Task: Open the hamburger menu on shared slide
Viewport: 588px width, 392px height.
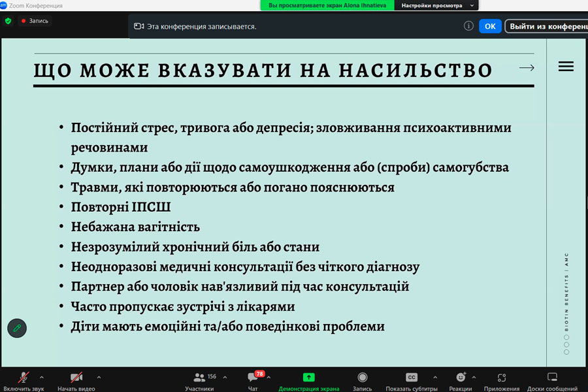Action: (566, 67)
